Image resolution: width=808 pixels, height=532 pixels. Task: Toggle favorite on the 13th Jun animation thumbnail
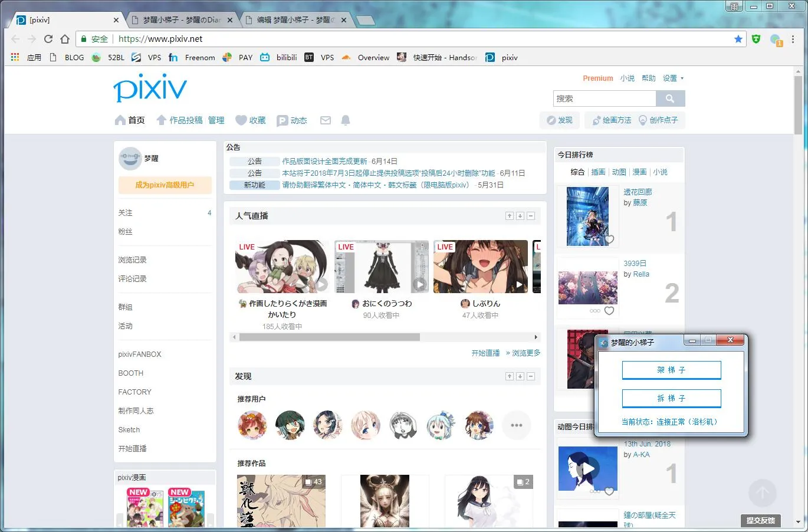pyautogui.click(x=608, y=490)
